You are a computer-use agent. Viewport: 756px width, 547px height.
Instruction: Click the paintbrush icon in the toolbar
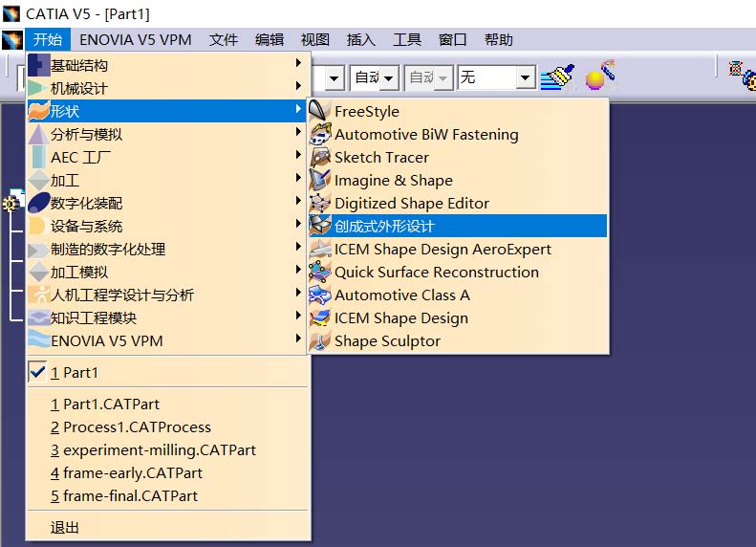pos(555,77)
